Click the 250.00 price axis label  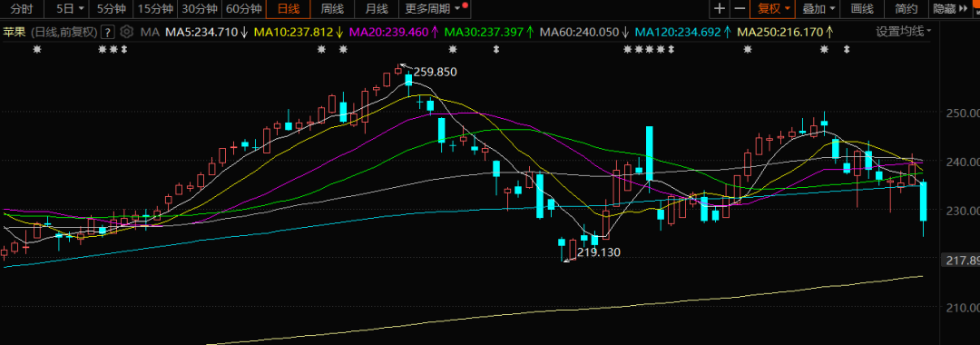[x=963, y=113]
